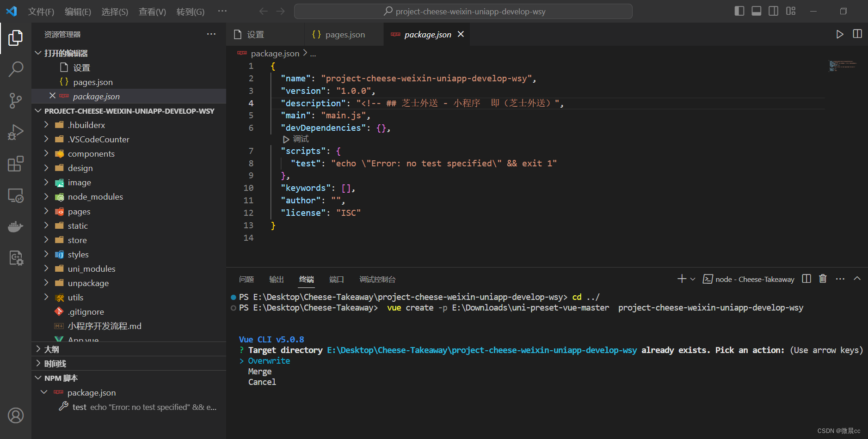Expand the uni_modules folder
The height and width of the screenshot is (439, 868).
129,268
